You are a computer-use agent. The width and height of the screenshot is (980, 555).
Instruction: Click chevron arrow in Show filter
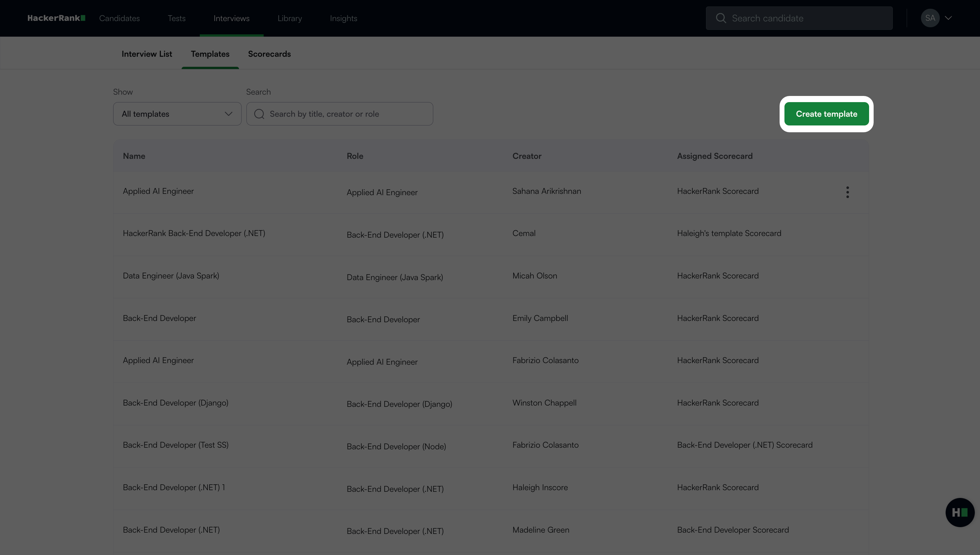(x=228, y=114)
